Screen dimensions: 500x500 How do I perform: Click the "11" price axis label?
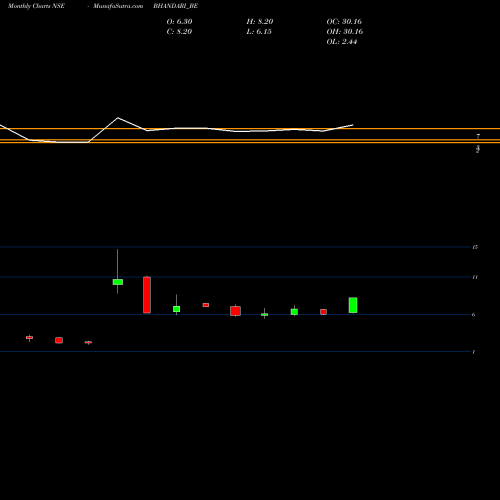click(475, 277)
